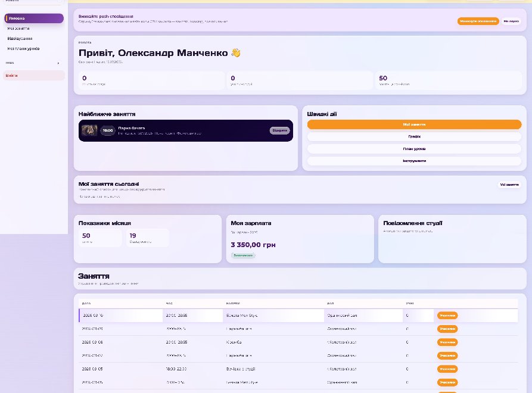
Task: Click the Усі заняття button
Action: [x=509, y=185]
